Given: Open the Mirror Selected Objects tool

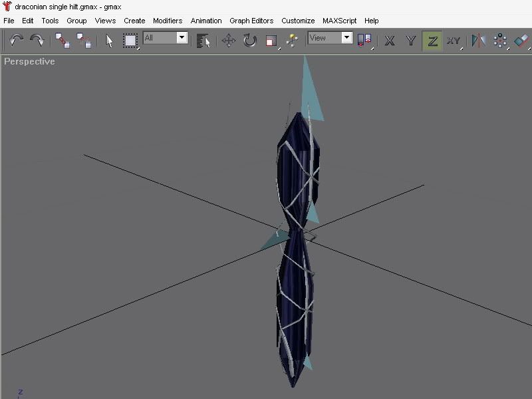Looking at the screenshot, I should (479, 41).
